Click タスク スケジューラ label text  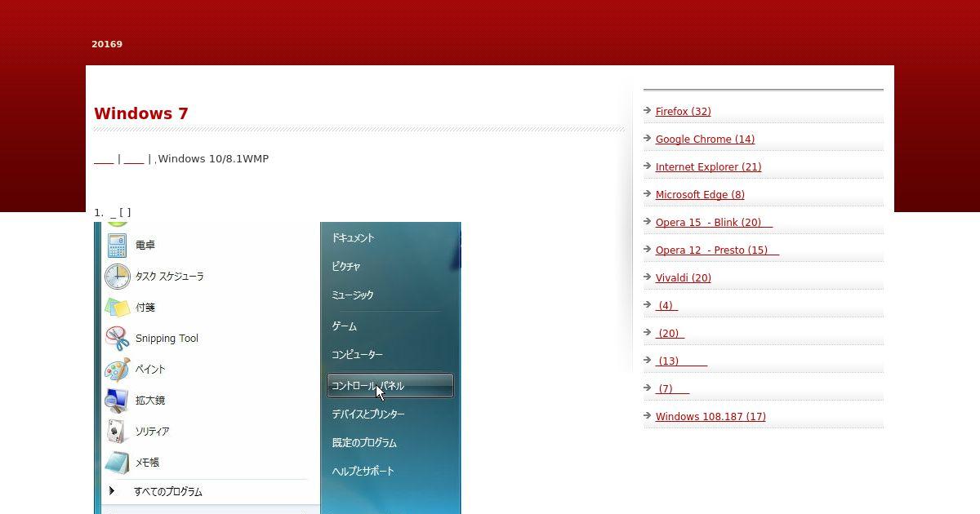(x=170, y=277)
